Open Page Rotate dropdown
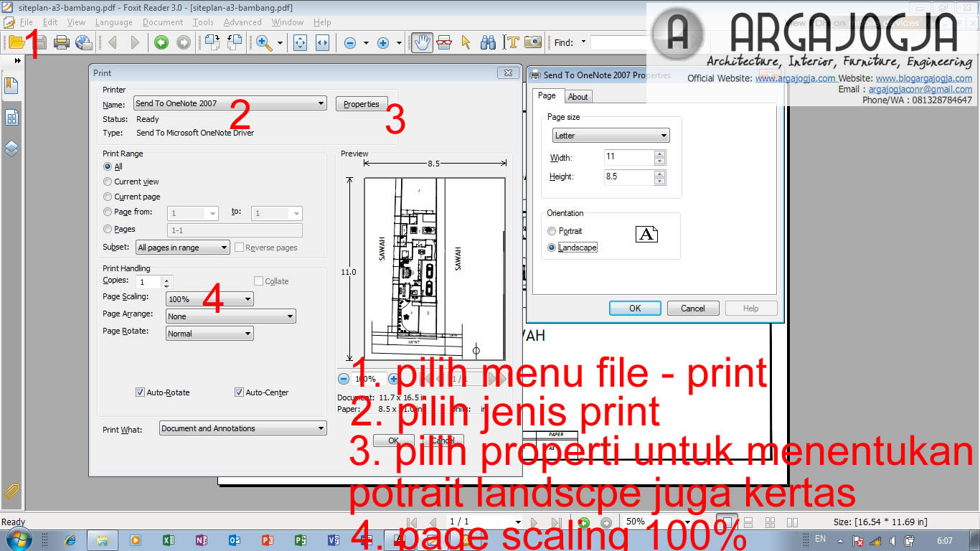This screenshot has width=980, height=551. coord(209,334)
